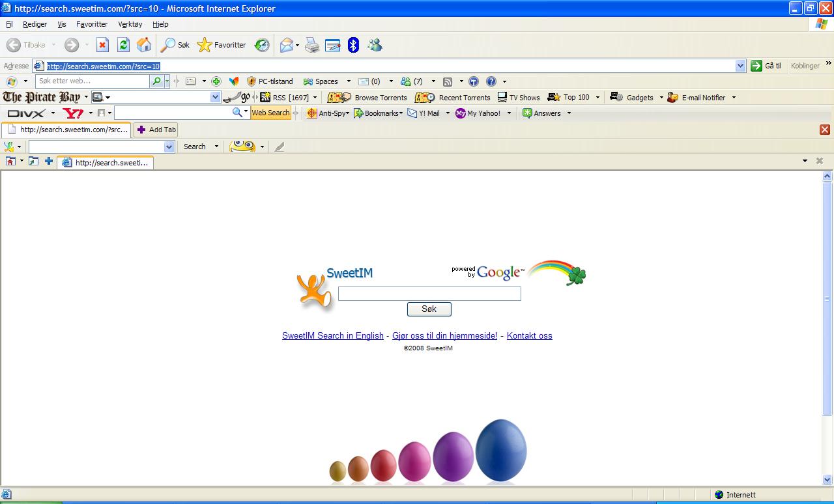The width and height of the screenshot is (834, 504).
Task: Expand the address bar dropdown arrow
Action: pyautogui.click(x=740, y=66)
